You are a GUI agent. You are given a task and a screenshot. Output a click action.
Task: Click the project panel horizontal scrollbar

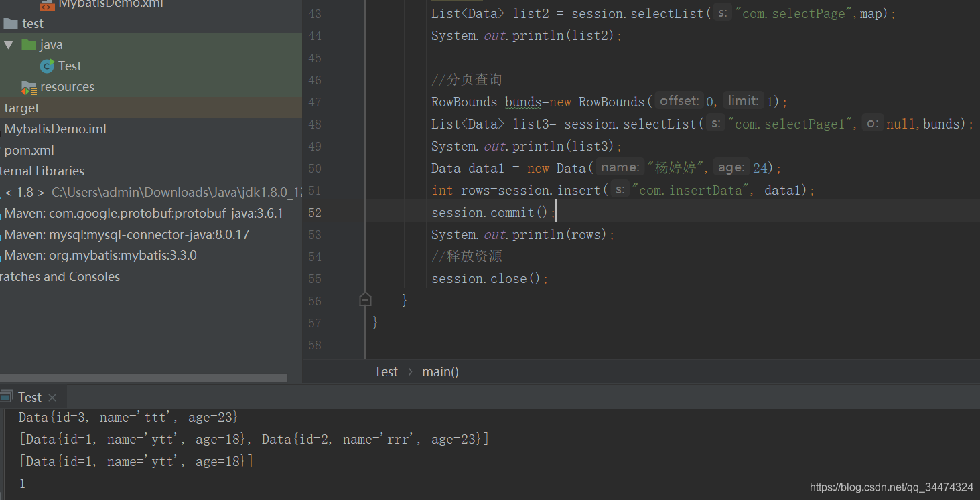143,378
